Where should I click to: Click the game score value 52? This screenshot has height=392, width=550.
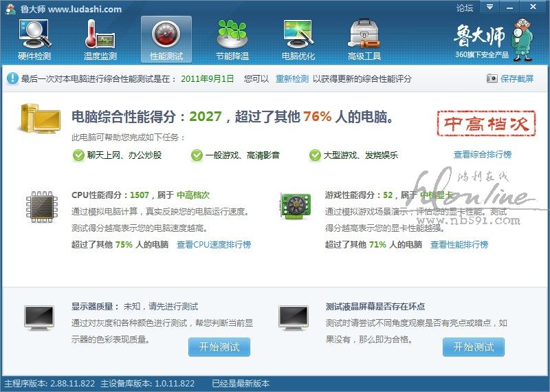pos(388,195)
